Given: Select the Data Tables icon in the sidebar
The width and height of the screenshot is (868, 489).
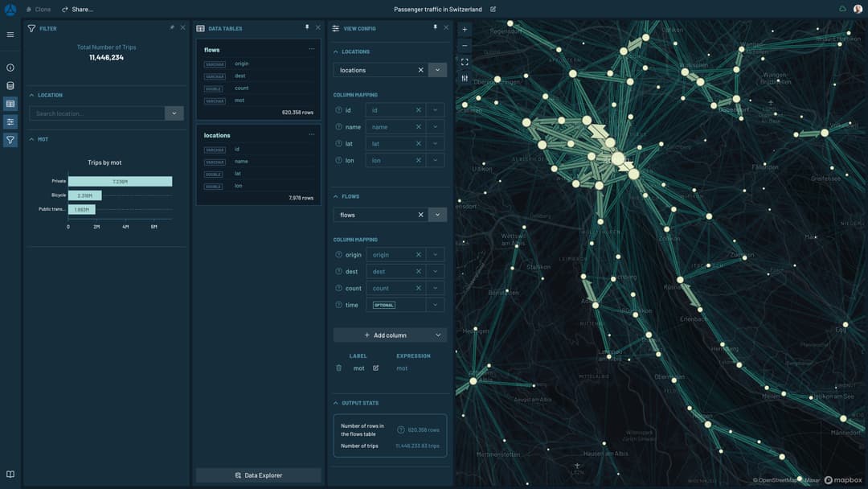Looking at the screenshot, I should click(x=9, y=102).
